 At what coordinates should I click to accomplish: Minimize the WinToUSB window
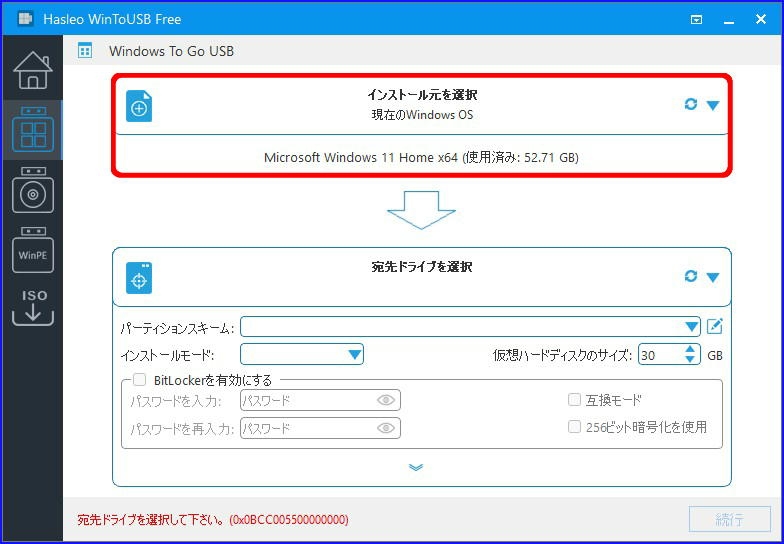pos(729,20)
